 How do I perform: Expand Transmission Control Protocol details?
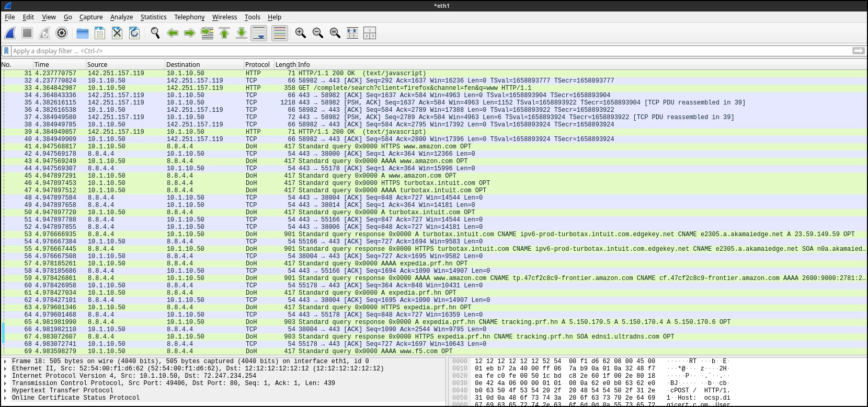pos(5,383)
